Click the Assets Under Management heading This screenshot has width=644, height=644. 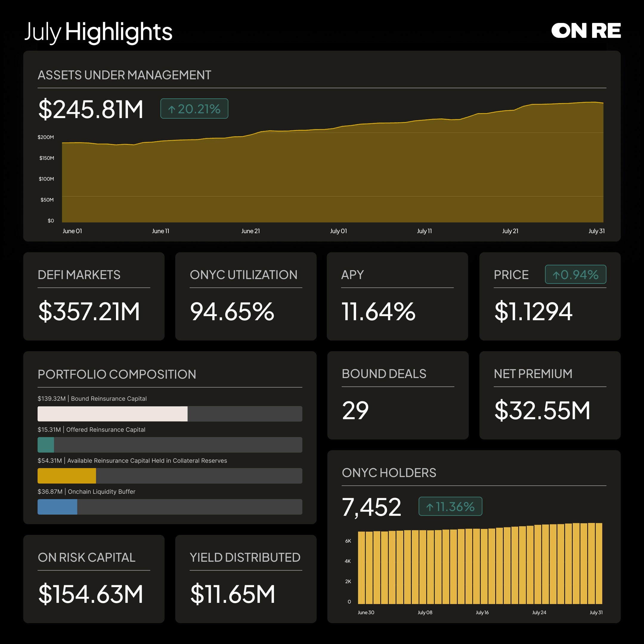pos(124,75)
